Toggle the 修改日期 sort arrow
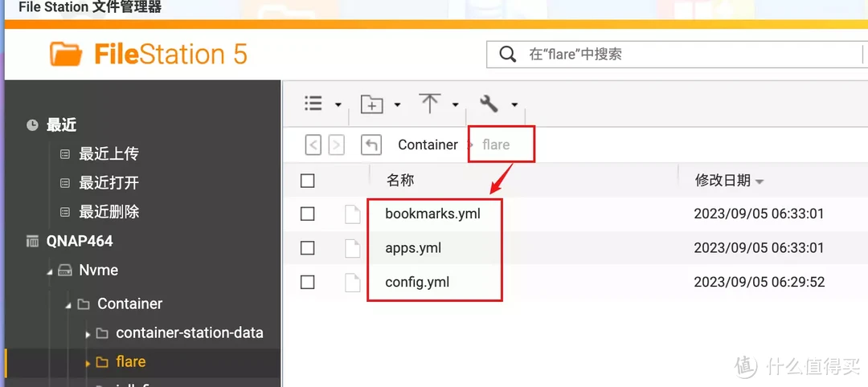 759,182
